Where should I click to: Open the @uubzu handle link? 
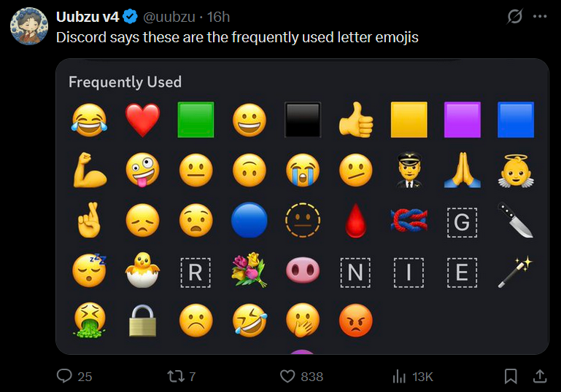169,17
